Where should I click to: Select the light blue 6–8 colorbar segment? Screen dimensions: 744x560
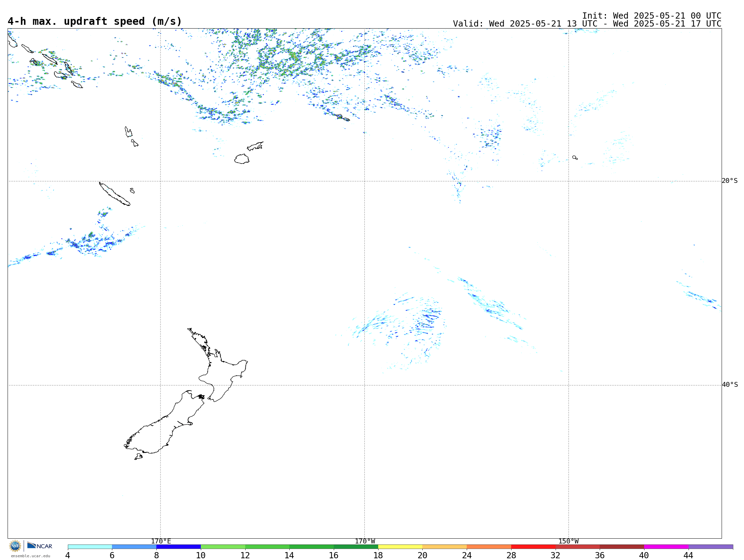click(x=134, y=547)
